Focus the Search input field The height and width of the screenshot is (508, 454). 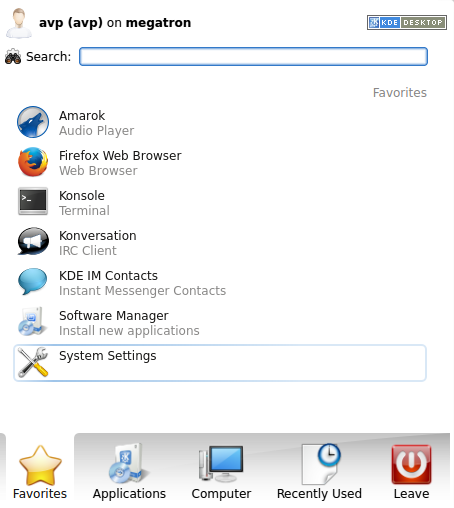click(x=253, y=56)
